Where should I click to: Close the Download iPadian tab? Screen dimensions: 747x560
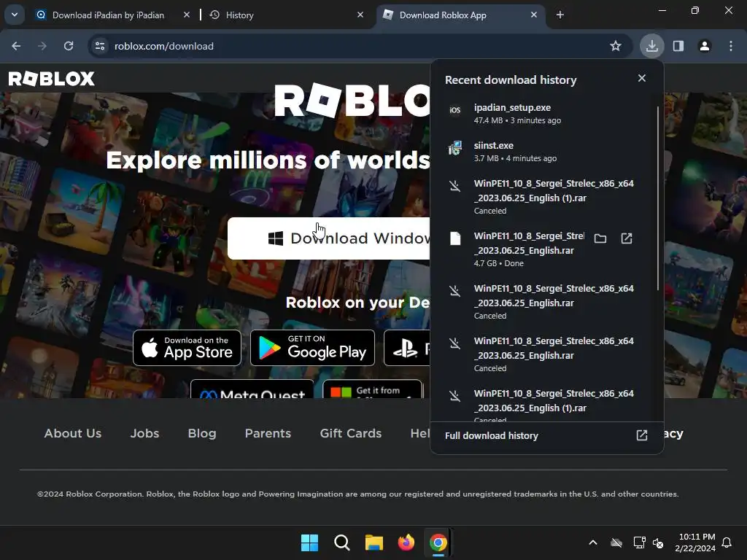click(187, 15)
